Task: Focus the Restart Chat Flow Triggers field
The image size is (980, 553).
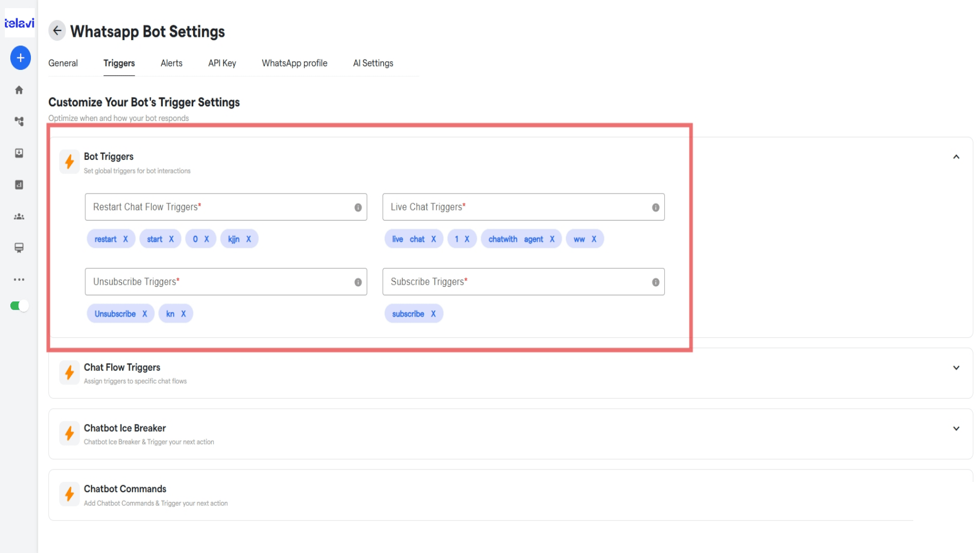Action: click(x=226, y=207)
